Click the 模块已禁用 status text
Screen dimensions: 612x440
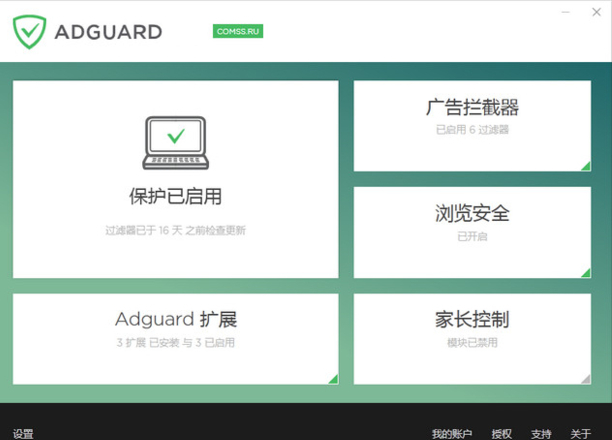click(x=472, y=343)
